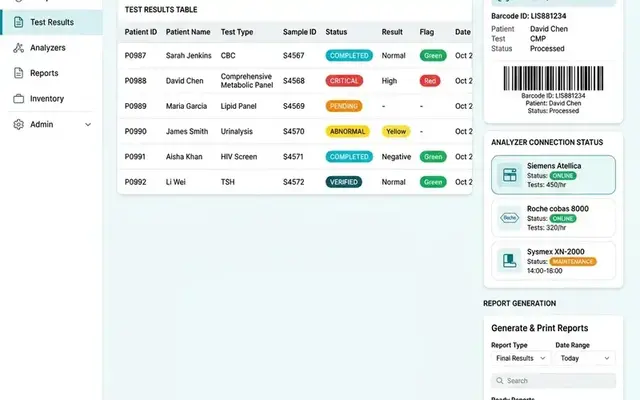This screenshot has height=400, width=640.
Task: Click the Reports file icon
Action: coord(18,73)
